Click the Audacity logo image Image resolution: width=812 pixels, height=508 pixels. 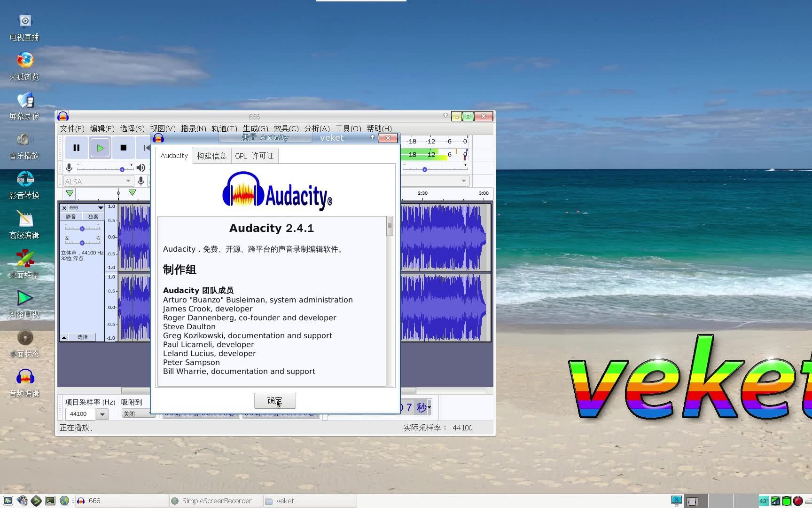(277, 190)
